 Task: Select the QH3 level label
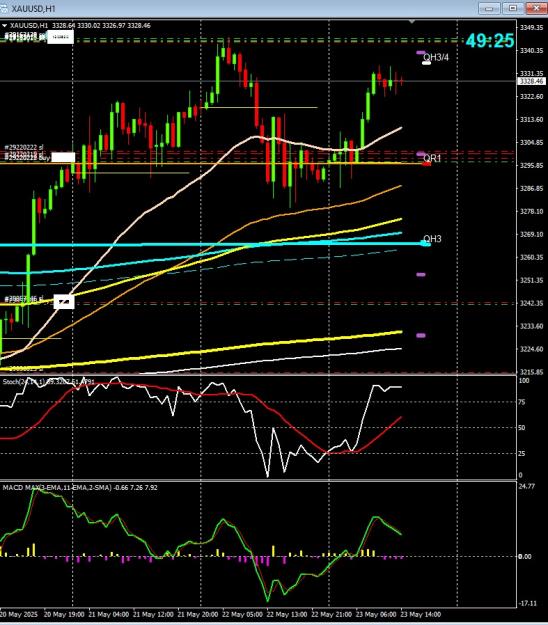tap(432, 239)
